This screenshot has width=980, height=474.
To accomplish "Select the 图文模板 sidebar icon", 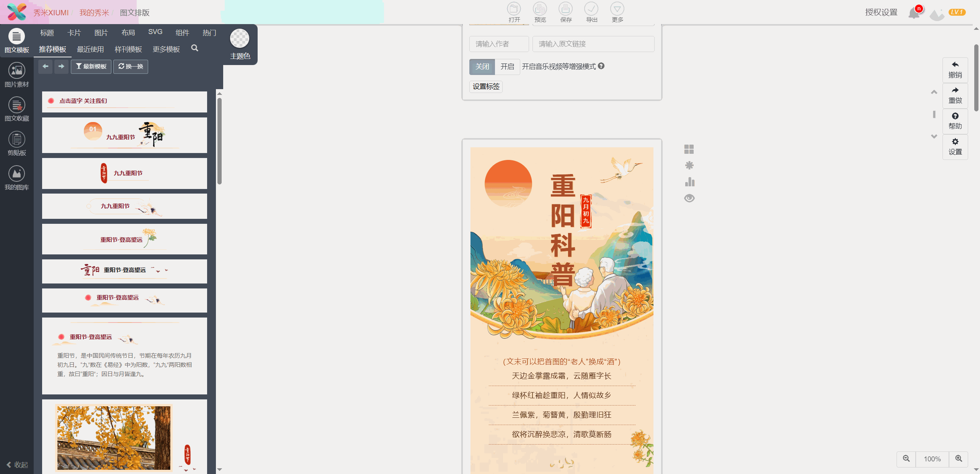I will pyautogui.click(x=16, y=41).
